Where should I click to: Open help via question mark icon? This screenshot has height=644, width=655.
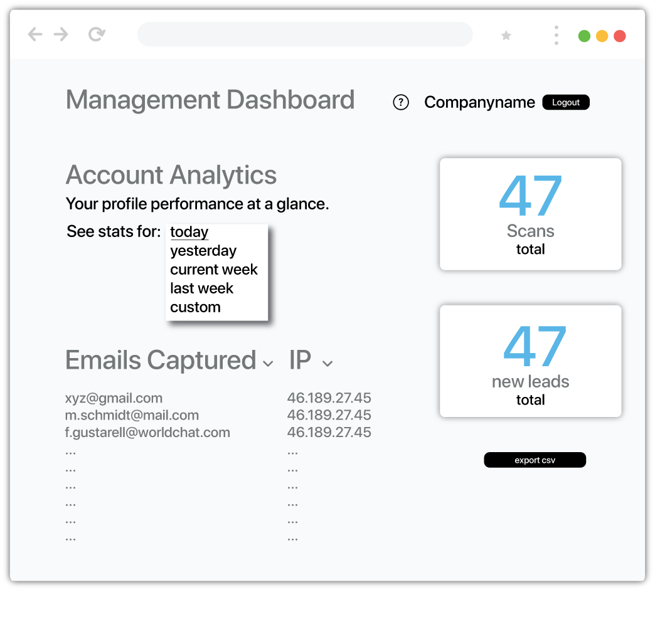tap(400, 103)
